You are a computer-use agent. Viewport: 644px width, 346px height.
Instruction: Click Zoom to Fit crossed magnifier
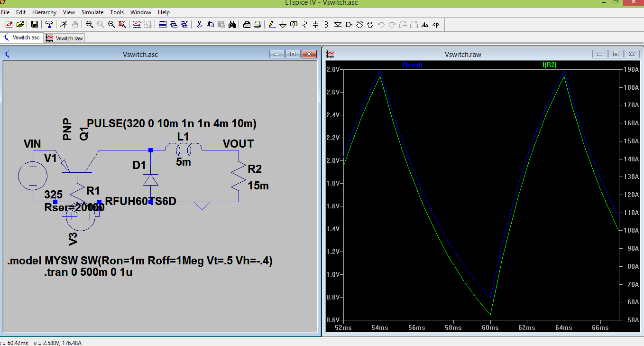coord(122,24)
